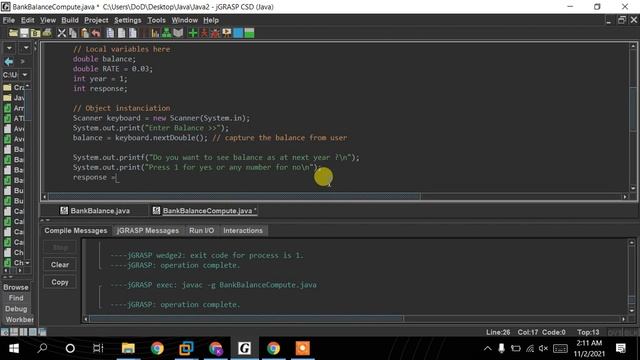Open the Workbench side tab
Image resolution: width=640 pixels, height=360 pixels.
point(19,320)
